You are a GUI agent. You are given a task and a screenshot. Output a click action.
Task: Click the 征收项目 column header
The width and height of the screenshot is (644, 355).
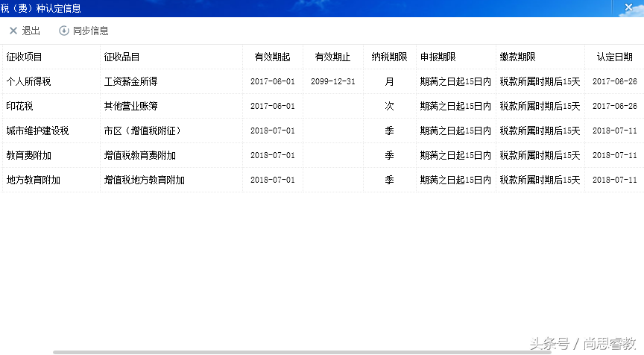pyautogui.click(x=25, y=57)
